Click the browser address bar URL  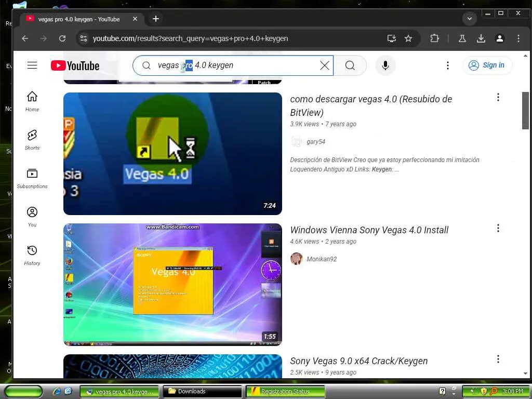190,38
